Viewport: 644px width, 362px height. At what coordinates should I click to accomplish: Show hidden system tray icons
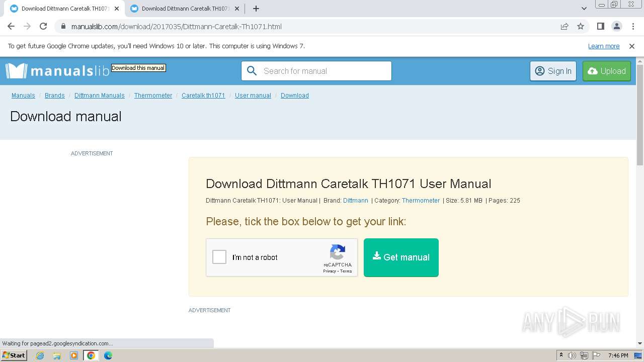click(x=561, y=355)
